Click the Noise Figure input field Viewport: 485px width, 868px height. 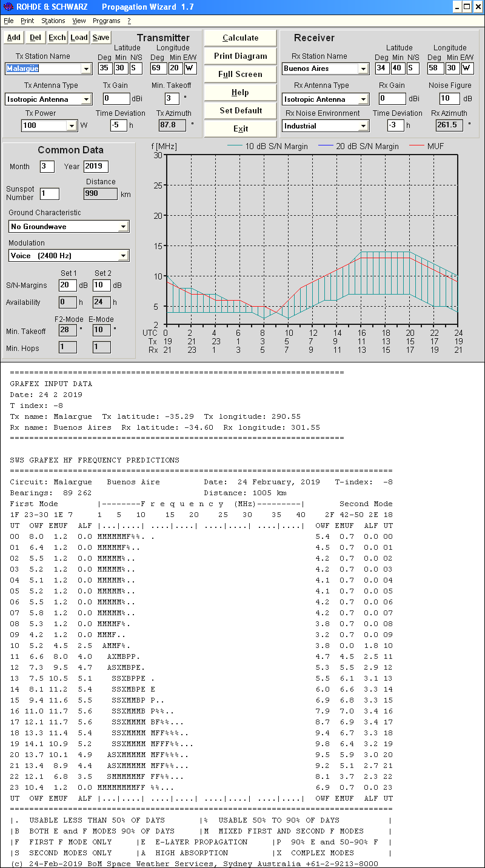(x=450, y=98)
